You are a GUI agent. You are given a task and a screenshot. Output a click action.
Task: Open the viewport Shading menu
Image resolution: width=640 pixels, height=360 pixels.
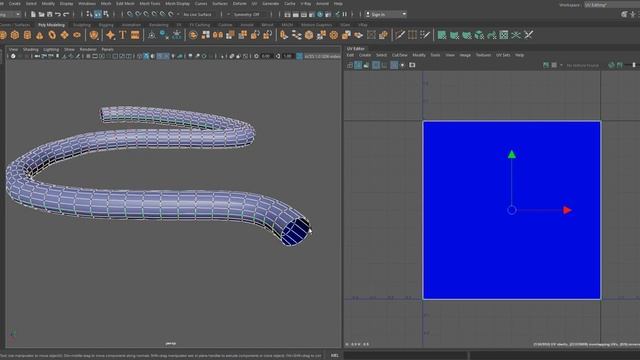[31, 49]
